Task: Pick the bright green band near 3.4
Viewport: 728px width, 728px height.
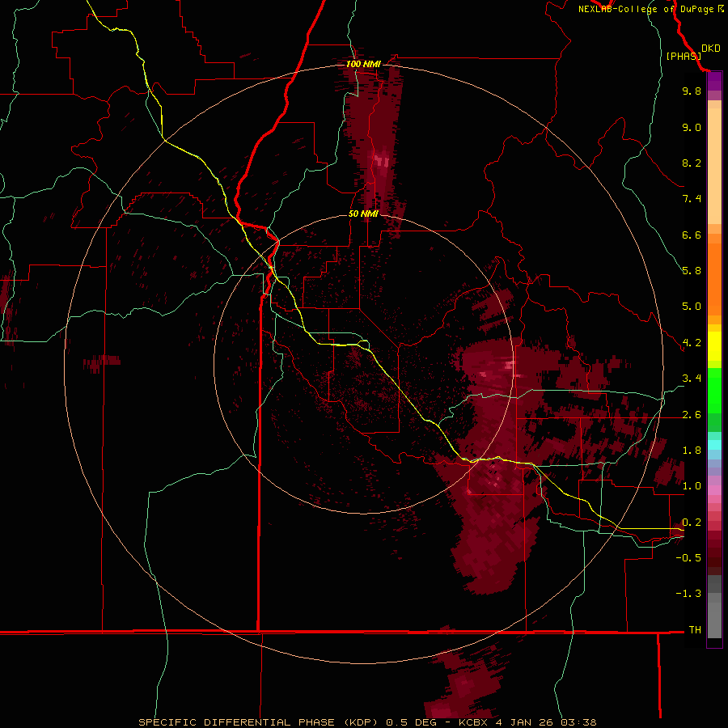Action: [714, 391]
